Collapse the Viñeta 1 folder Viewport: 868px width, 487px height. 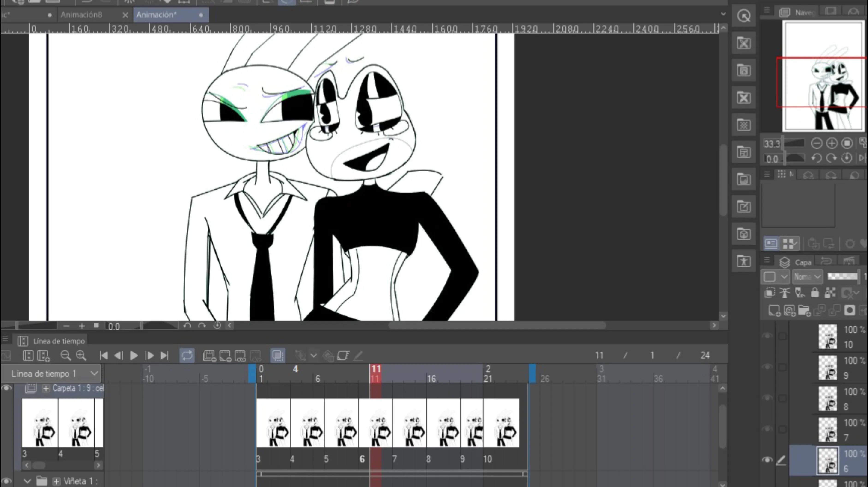(27, 481)
